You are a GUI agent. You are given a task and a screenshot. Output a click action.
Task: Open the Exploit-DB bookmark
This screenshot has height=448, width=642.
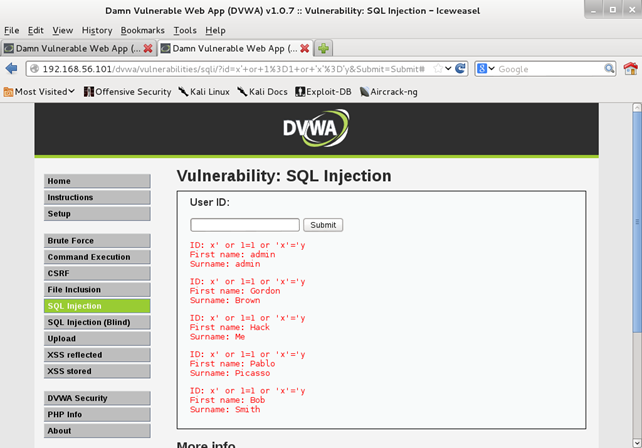(x=325, y=92)
